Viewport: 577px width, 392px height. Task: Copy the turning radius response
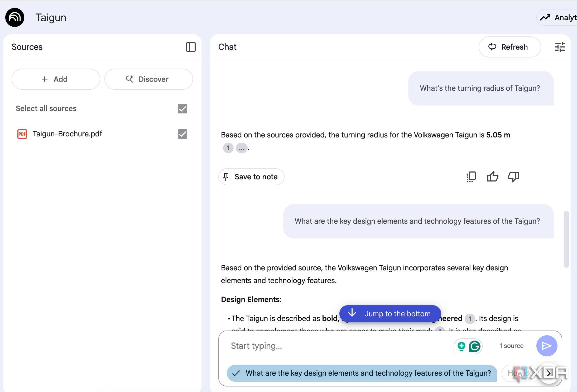(471, 177)
